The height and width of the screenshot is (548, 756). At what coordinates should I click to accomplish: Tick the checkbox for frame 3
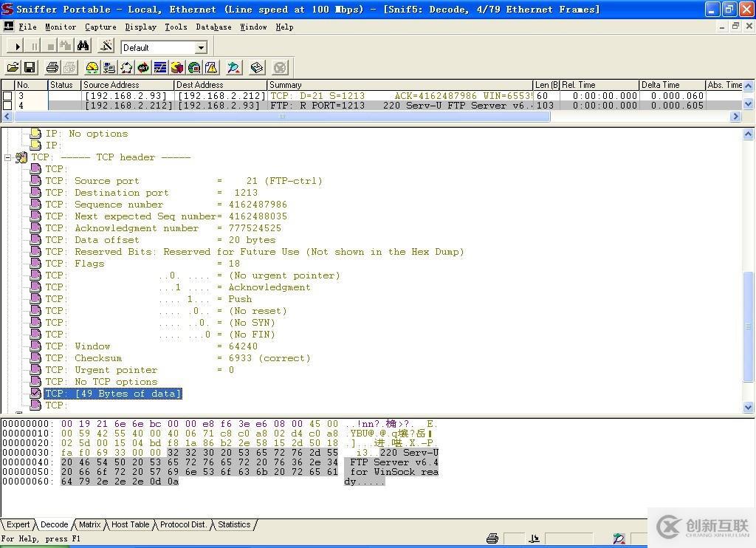point(7,96)
